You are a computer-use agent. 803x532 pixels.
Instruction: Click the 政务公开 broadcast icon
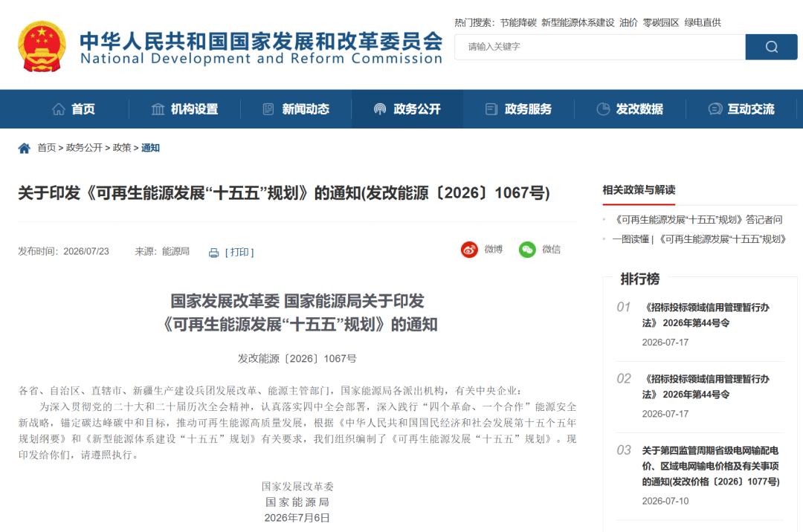click(380, 109)
